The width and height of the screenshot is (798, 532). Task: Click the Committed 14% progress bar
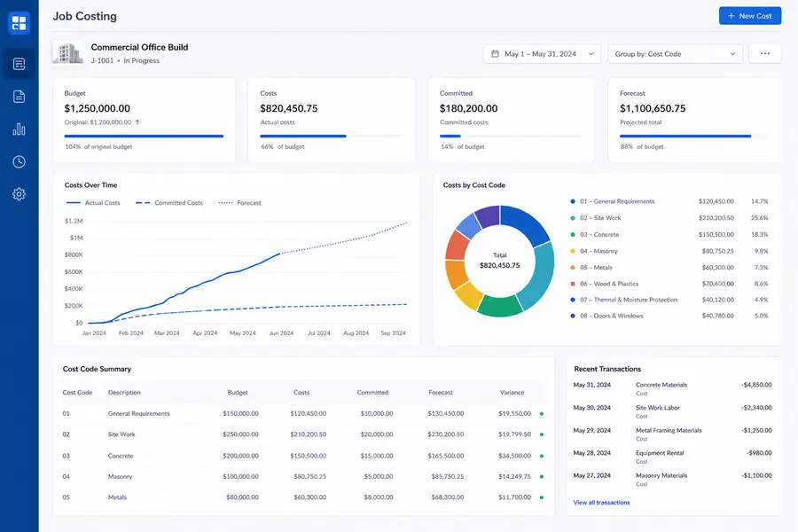(x=511, y=136)
